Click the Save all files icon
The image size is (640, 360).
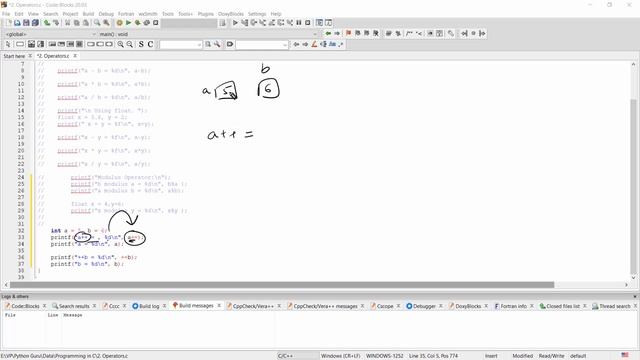click(x=35, y=23)
